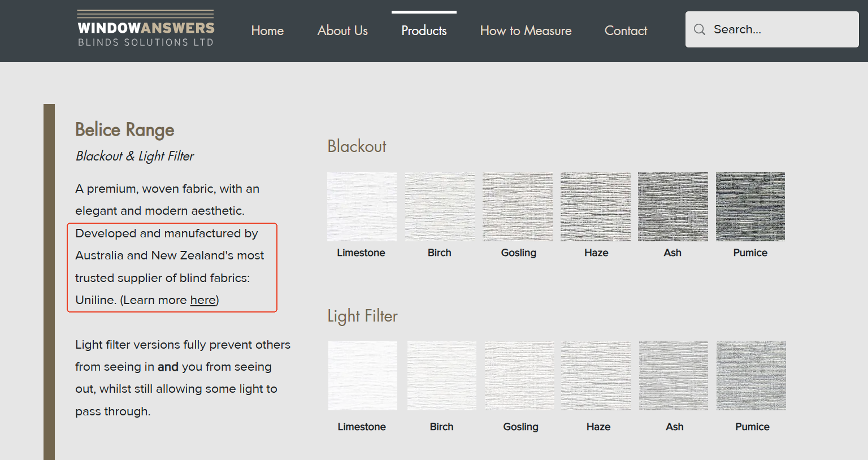
Task: Click Gosling label under Light Filter
Action: coord(521,427)
